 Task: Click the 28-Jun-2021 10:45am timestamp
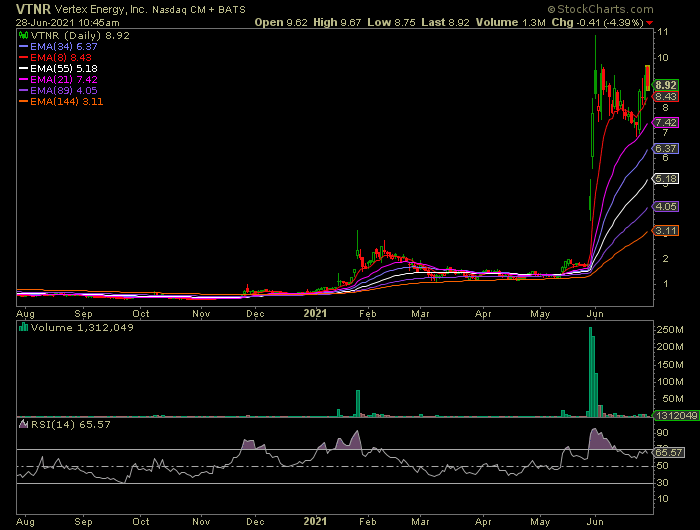(x=67, y=22)
